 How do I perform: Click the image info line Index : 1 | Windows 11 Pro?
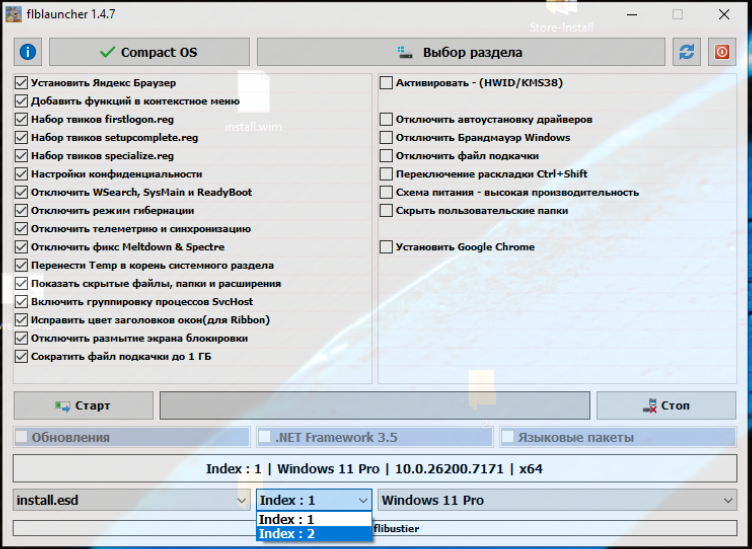(x=375, y=468)
